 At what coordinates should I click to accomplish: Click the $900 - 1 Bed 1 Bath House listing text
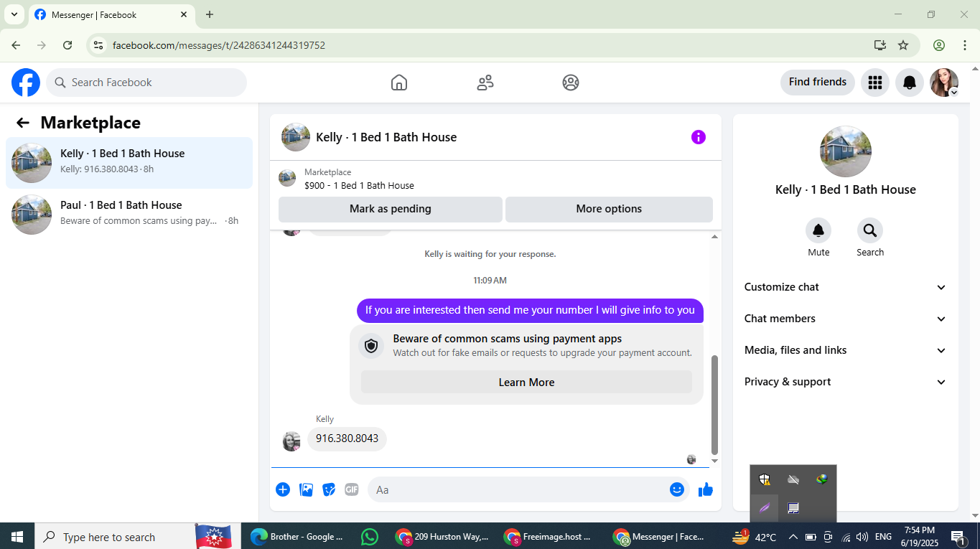tap(359, 185)
